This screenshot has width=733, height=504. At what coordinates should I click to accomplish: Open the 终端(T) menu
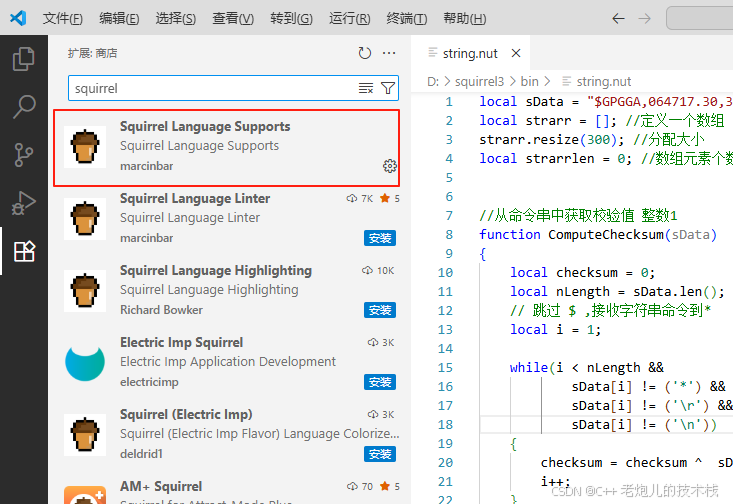tap(407, 19)
